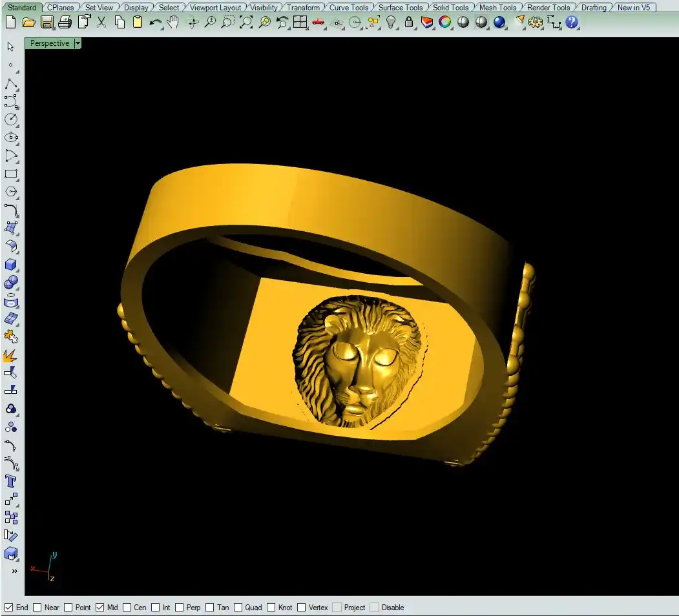679x616 pixels.
Task: Click the Help question mark button
Action: pos(572,23)
